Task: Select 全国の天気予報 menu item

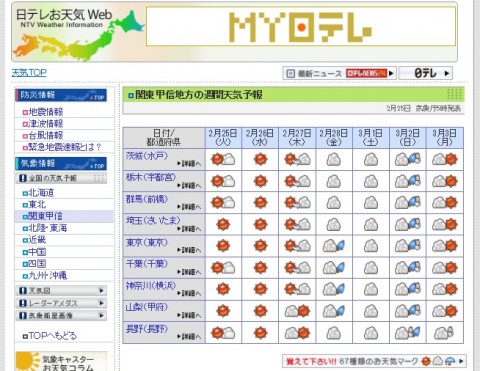Action: (x=61, y=178)
